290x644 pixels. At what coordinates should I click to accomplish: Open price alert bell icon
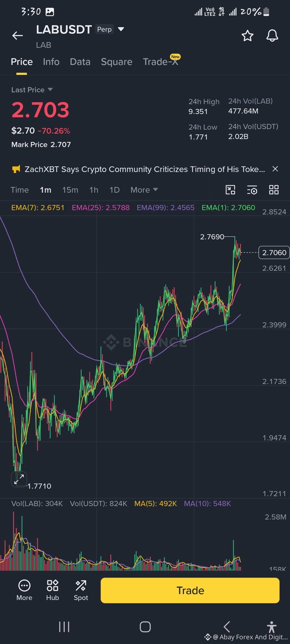point(272,35)
